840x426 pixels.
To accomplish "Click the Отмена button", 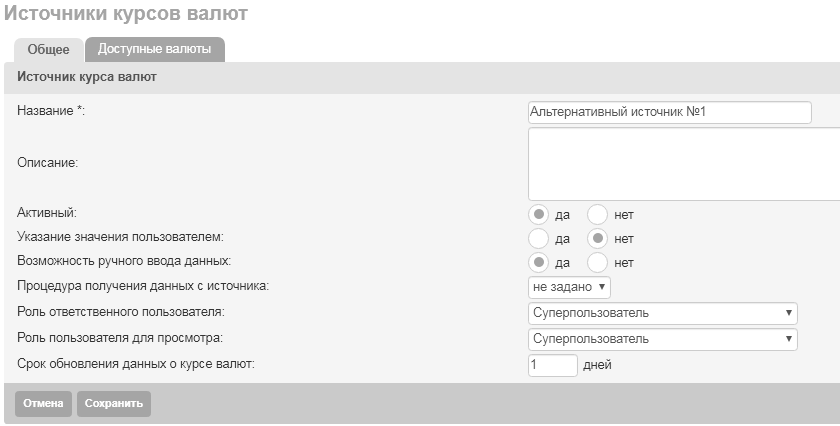I will 43,403.
